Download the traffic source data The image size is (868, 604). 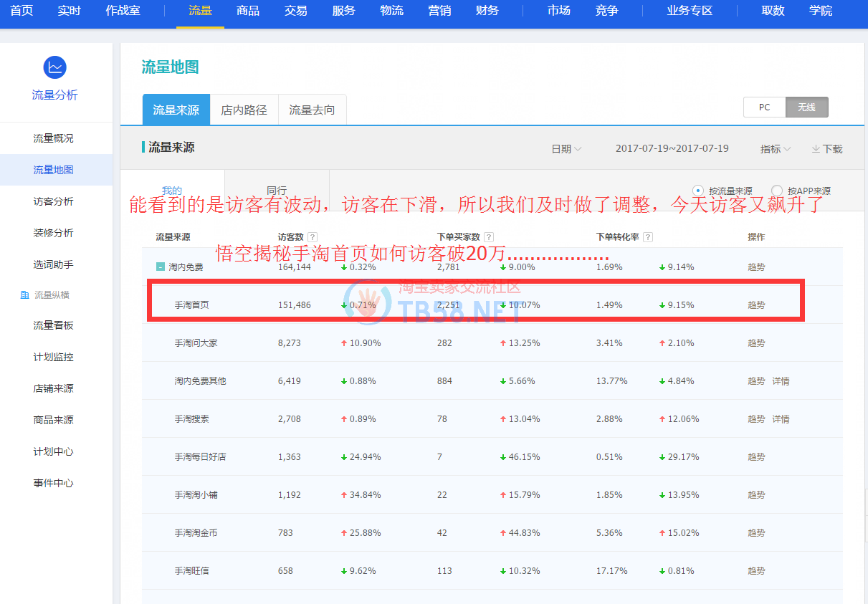[826, 149]
